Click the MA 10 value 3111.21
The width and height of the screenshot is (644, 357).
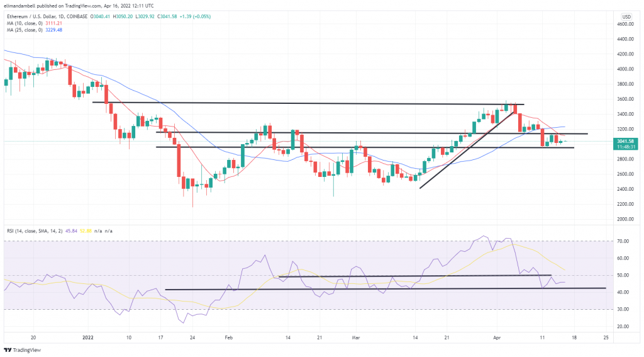tap(53, 23)
